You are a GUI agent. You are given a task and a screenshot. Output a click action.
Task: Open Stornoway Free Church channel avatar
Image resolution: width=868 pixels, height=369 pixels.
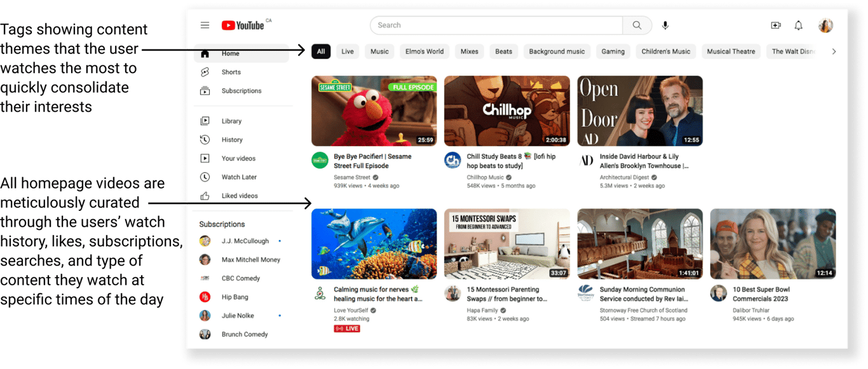[x=586, y=293]
